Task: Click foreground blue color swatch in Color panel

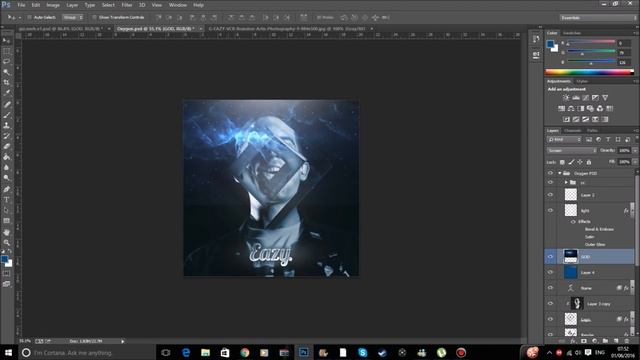Action: coord(550,43)
